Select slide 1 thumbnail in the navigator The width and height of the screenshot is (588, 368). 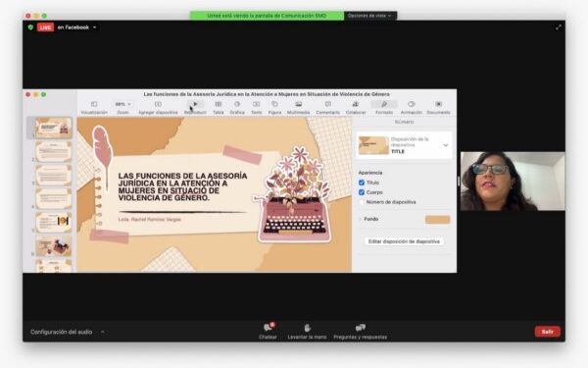[x=53, y=128]
